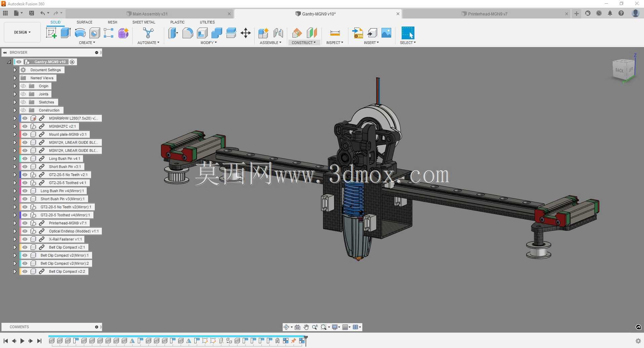Activate the Select tool icon
The height and width of the screenshot is (348, 644).
408,33
